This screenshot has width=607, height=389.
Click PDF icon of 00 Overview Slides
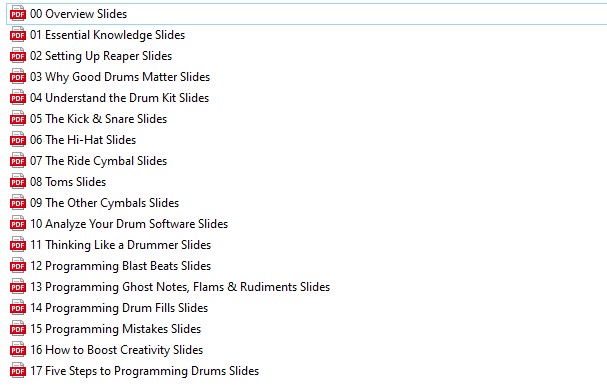[18, 14]
